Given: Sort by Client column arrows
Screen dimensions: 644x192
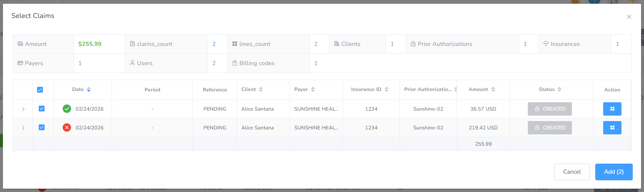Looking at the screenshot, I should [261, 90].
